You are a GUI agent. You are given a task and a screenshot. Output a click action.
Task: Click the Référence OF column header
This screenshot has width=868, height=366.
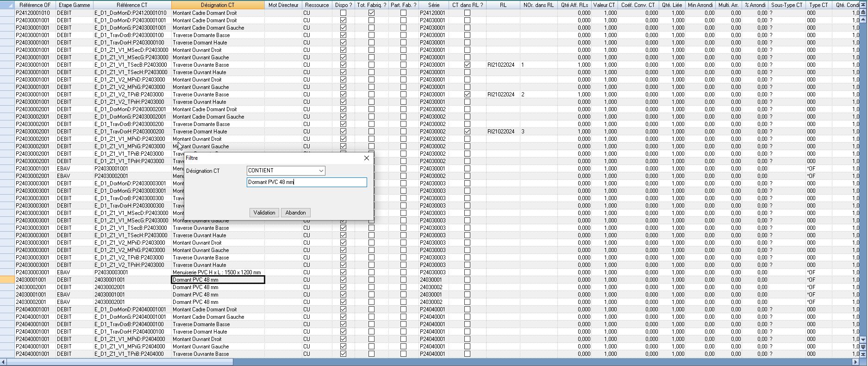click(35, 5)
